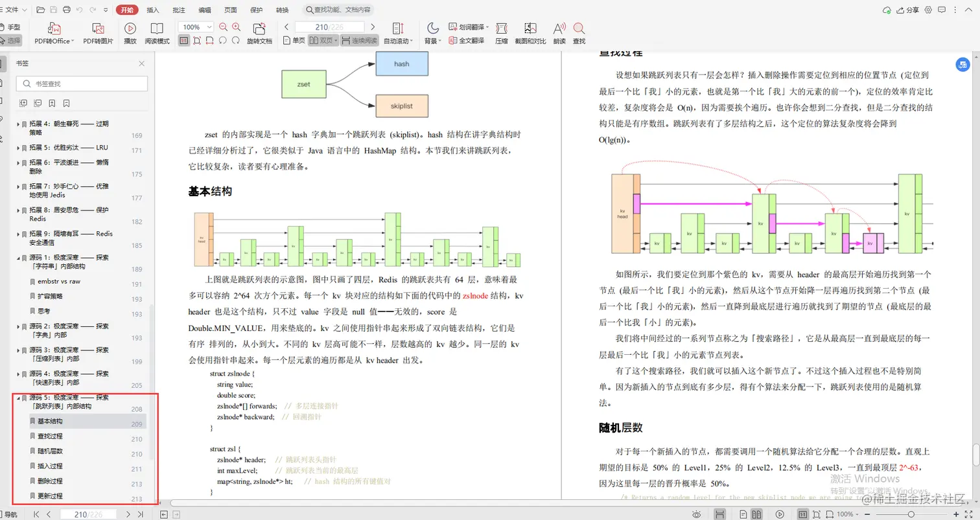
Task: Activate the 选择 selection tool
Action: pos(10,40)
